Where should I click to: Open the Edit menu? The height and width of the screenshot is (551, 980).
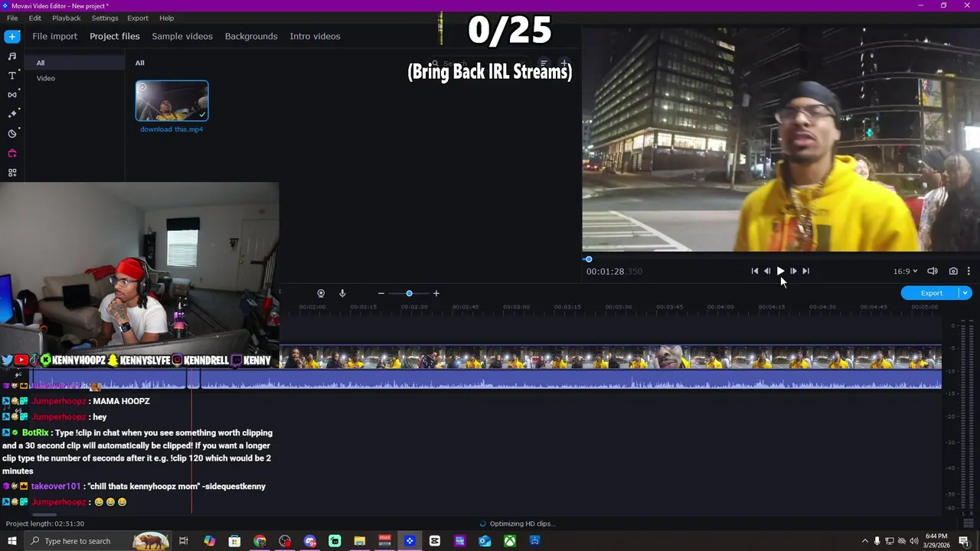point(35,18)
